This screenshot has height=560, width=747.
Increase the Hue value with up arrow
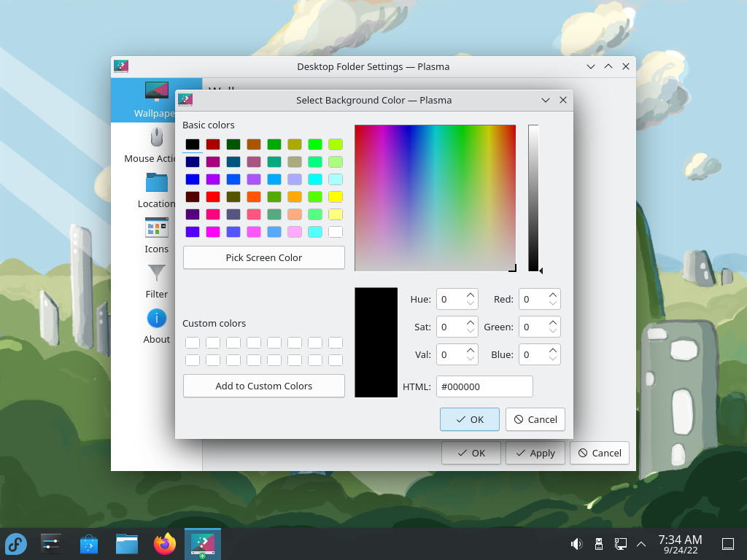pos(471,295)
